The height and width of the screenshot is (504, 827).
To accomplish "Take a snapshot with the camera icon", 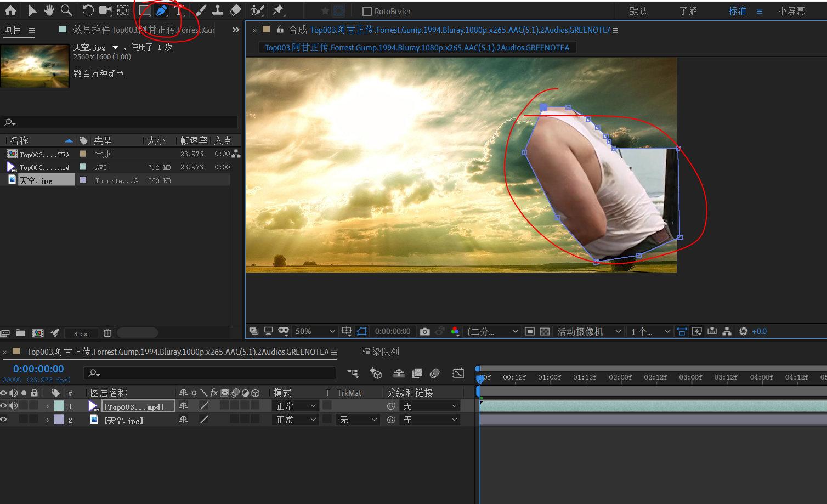I will tap(425, 331).
